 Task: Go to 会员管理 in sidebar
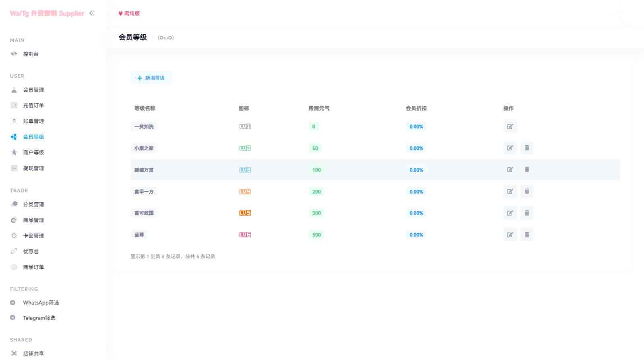click(x=33, y=90)
